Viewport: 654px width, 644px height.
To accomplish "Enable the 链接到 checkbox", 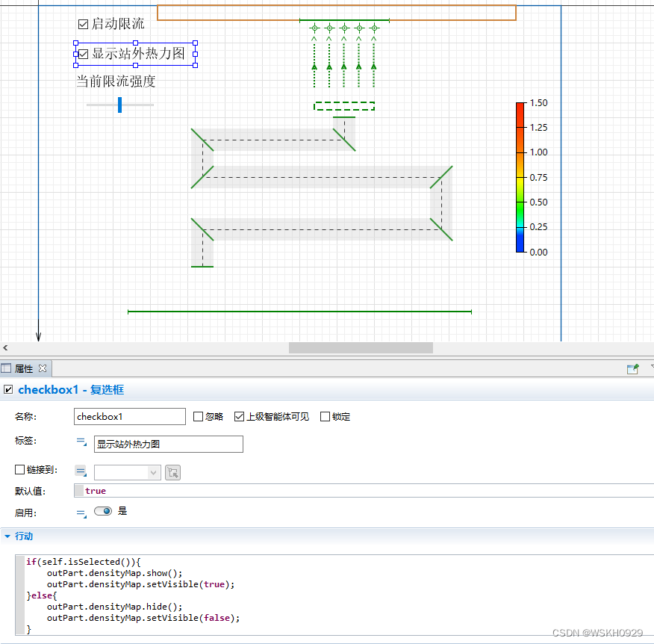I will click(19, 469).
